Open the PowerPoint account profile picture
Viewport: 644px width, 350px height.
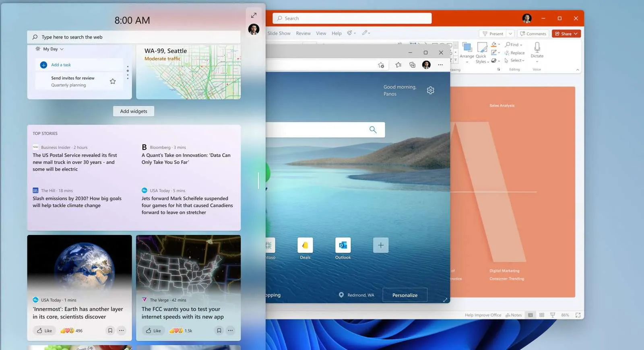[x=527, y=18]
